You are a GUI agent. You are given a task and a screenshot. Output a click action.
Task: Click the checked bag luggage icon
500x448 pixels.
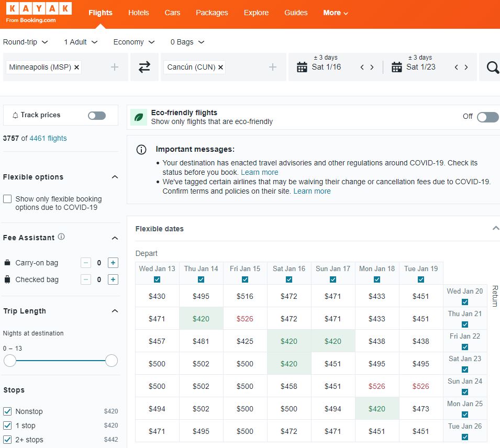coord(7,279)
